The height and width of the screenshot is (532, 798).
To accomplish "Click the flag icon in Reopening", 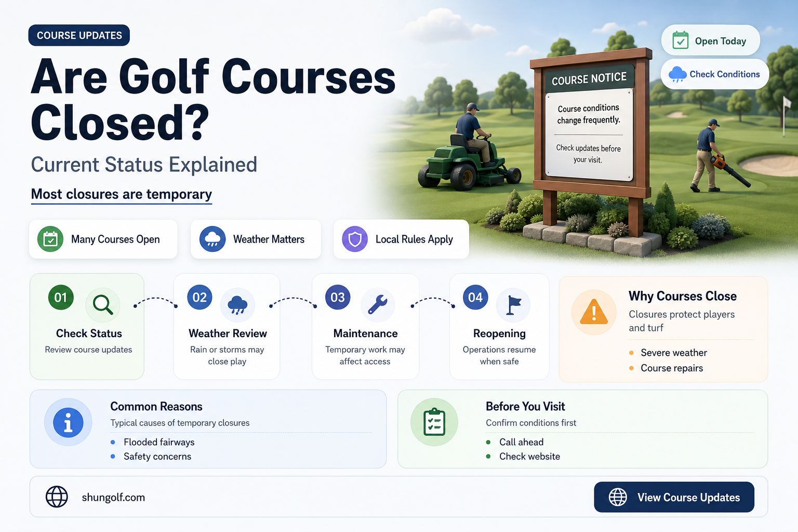I will point(513,304).
